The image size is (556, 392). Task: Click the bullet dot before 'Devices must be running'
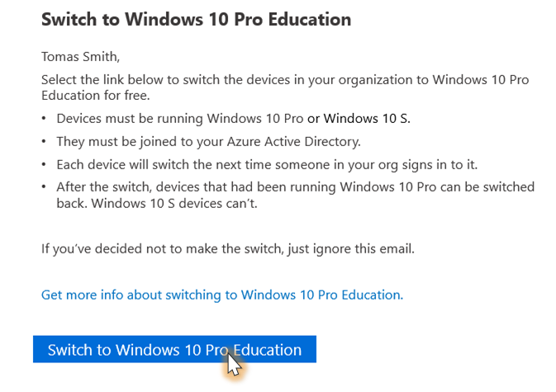pos(45,118)
